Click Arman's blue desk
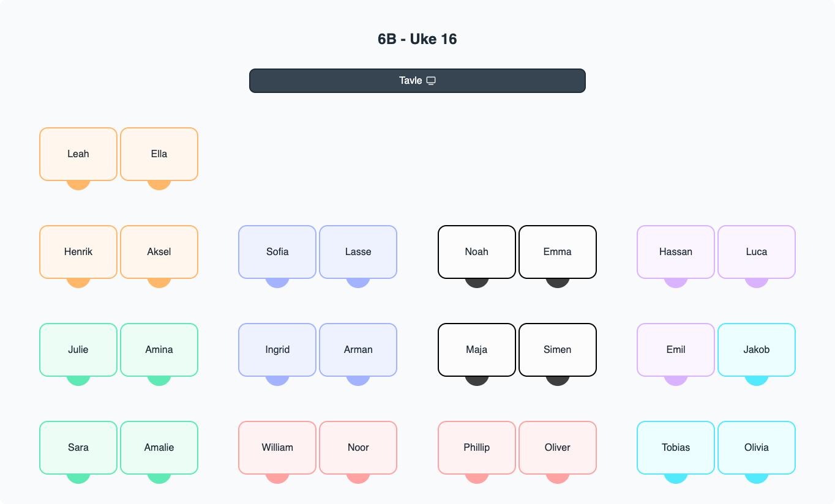 tap(358, 349)
